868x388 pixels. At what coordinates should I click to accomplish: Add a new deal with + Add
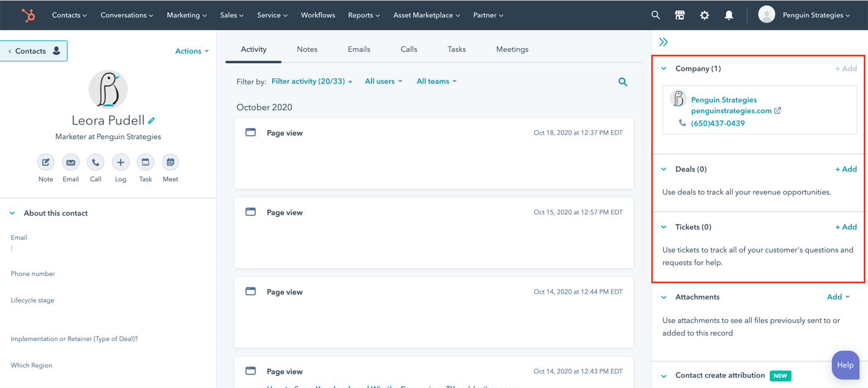(x=845, y=169)
